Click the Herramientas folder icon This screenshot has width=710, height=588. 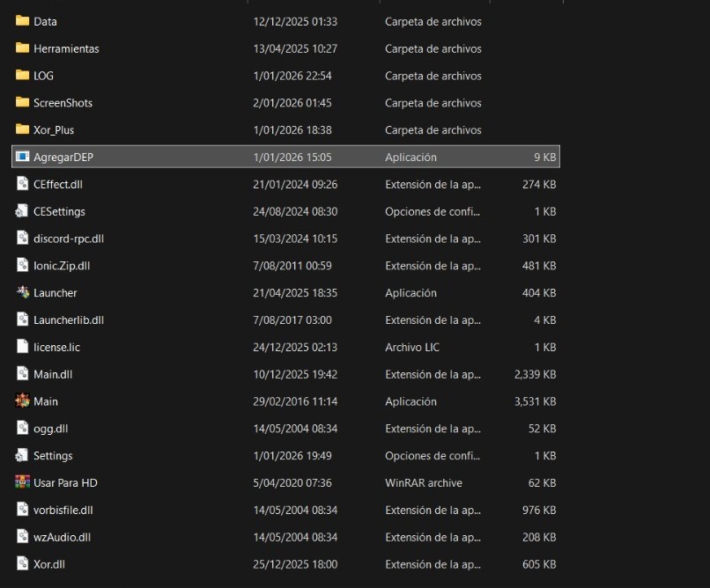coord(23,48)
